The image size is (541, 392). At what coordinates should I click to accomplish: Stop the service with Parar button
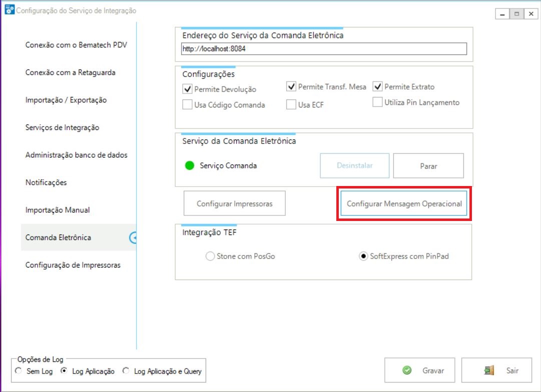(x=428, y=166)
